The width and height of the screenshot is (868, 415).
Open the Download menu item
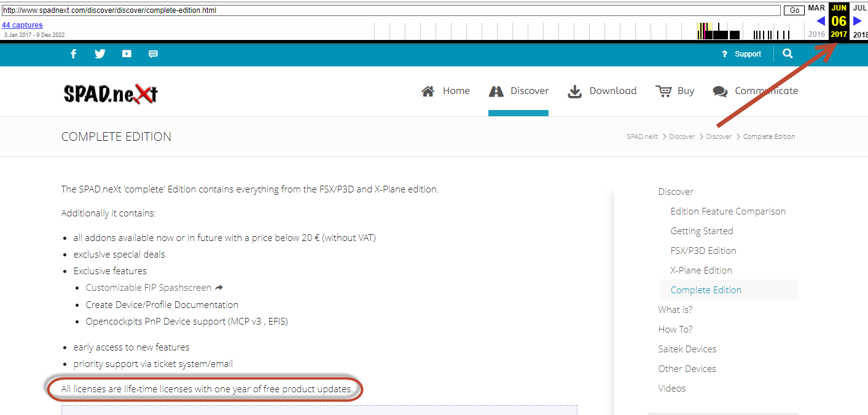613,91
